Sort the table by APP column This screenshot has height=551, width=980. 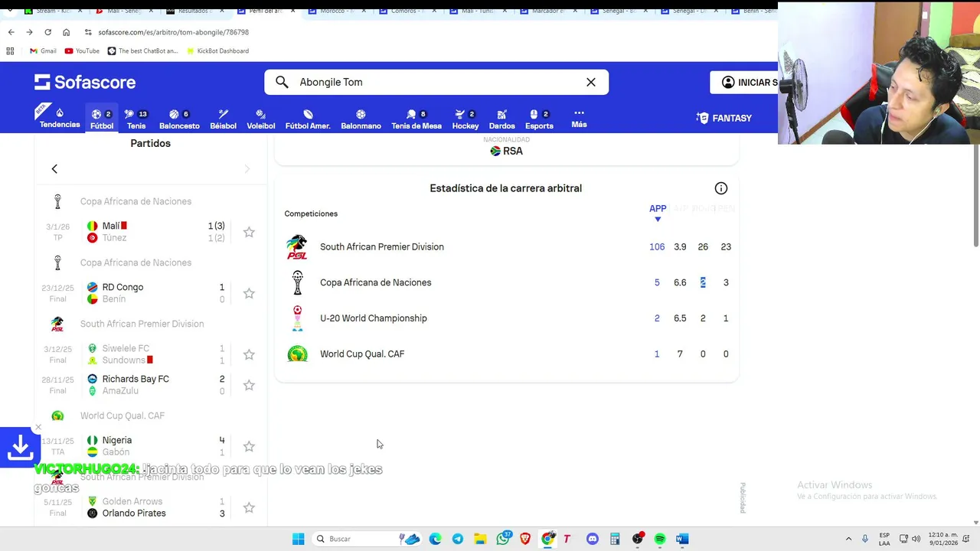pyautogui.click(x=658, y=213)
